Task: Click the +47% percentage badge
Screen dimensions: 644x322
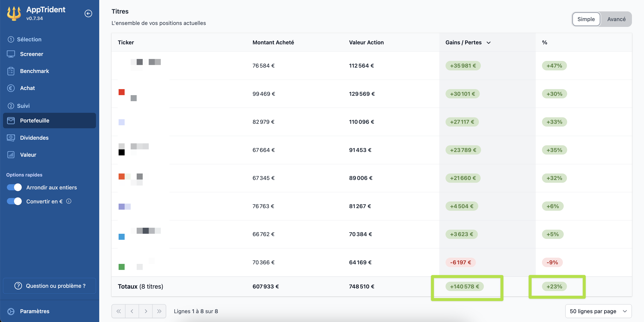Action: point(554,66)
